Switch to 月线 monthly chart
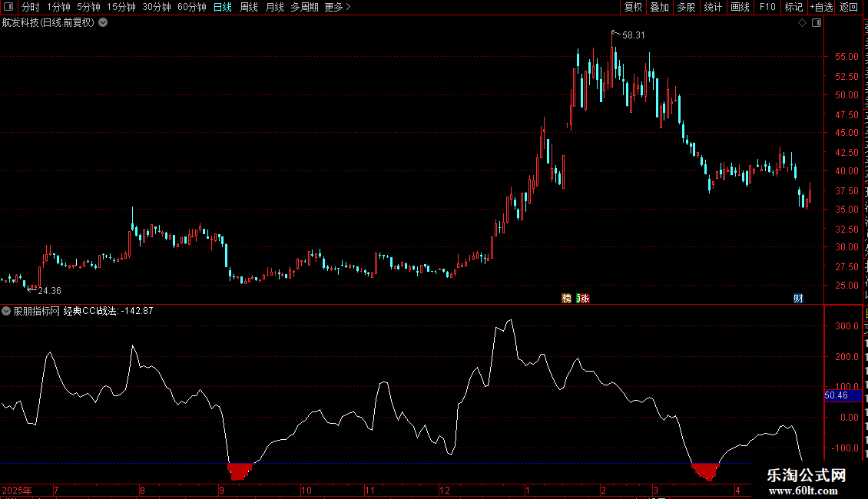Screen dimensions: 868x499 point(274,7)
